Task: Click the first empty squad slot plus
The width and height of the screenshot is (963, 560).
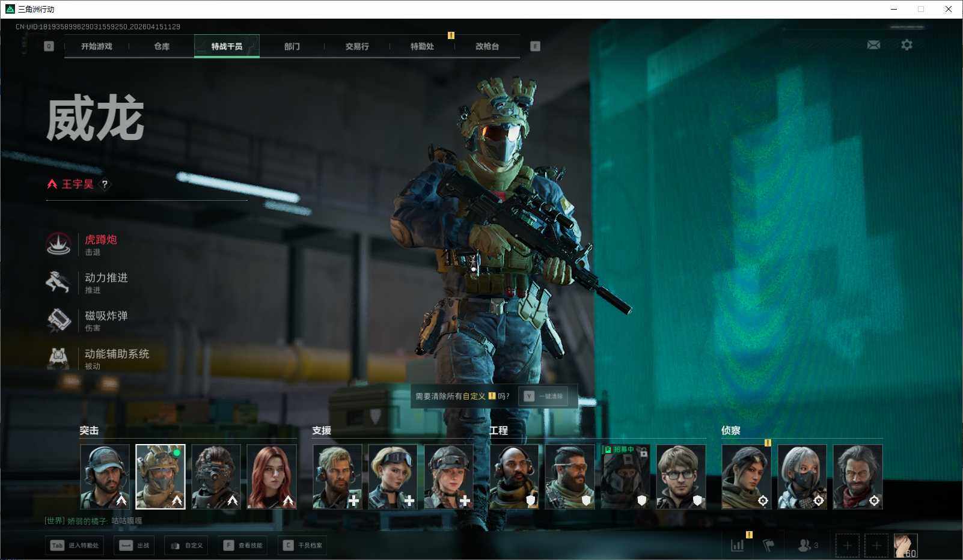Action: point(848,546)
